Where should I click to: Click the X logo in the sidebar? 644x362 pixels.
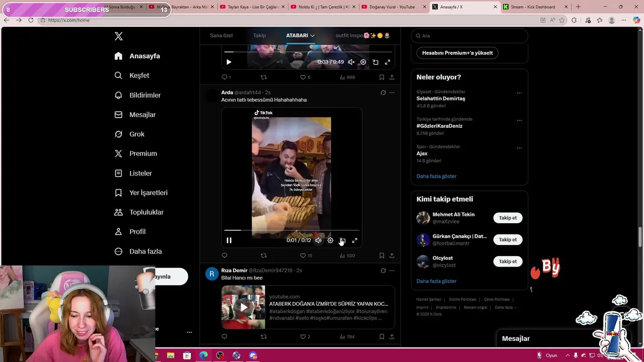pos(119,36)
